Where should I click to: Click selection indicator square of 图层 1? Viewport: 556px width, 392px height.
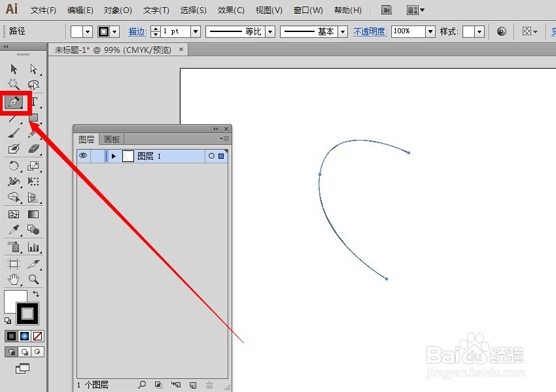pos(221,155)
